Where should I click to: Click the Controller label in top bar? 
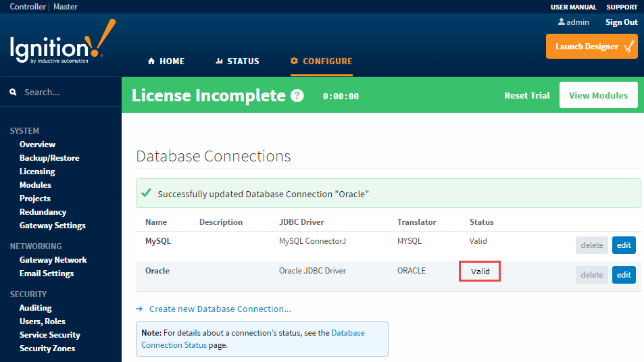pos(28,7)
